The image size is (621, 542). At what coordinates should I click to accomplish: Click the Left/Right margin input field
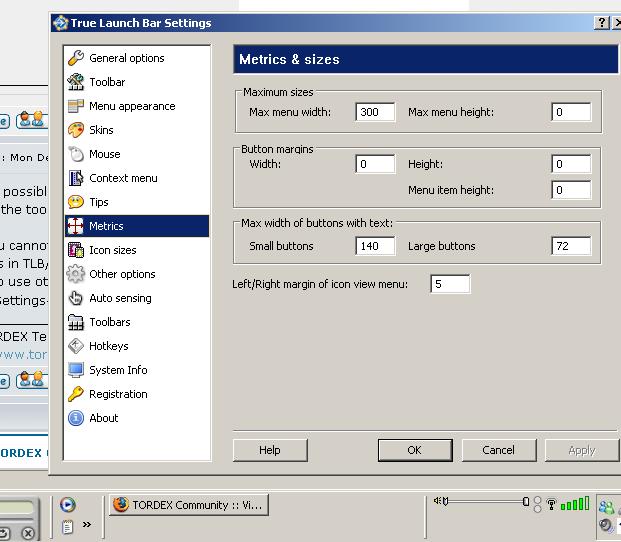[x=450, y=285]
